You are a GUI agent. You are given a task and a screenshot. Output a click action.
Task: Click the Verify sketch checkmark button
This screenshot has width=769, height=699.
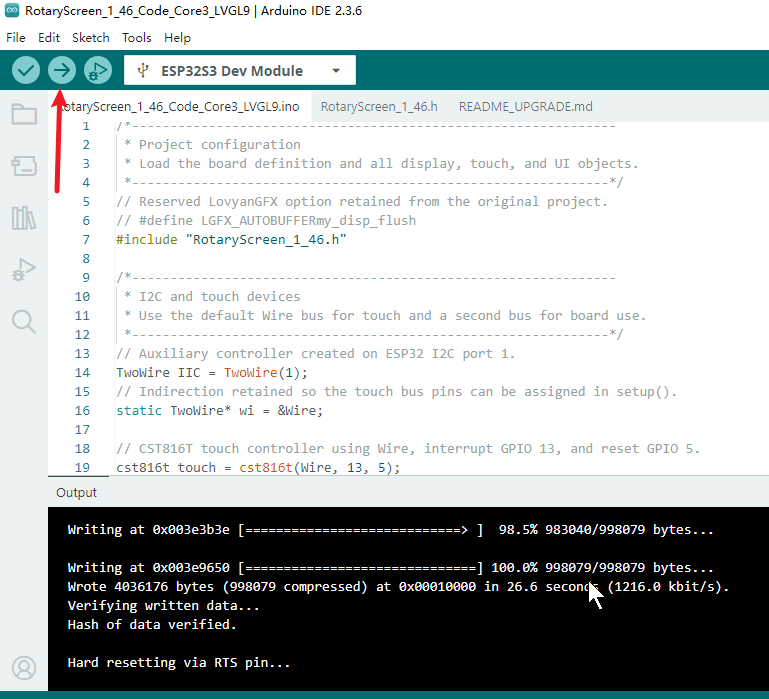[26, 70]
